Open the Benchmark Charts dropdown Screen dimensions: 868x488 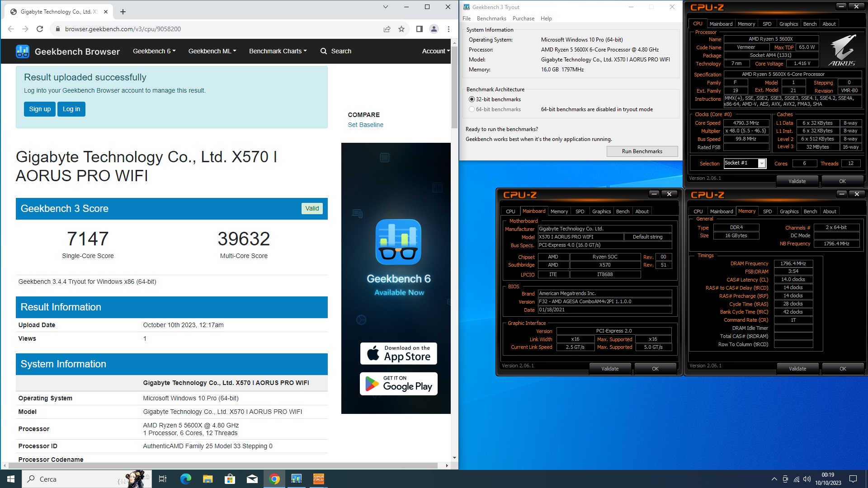[x=278, y=51]
